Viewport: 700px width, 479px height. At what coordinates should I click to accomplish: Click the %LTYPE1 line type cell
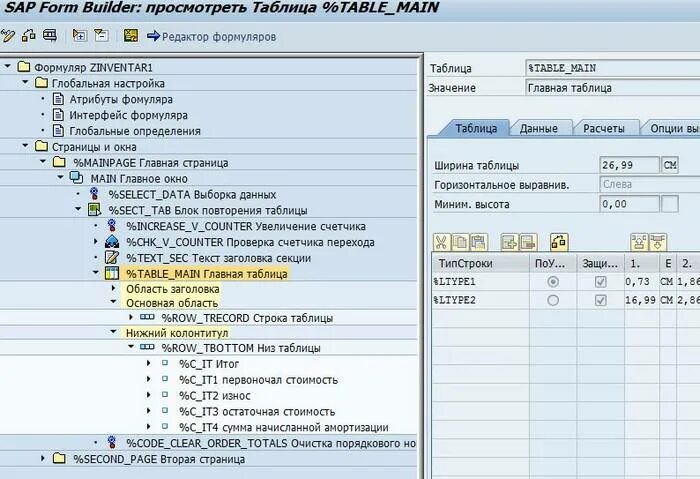click(x=481, y=282)
